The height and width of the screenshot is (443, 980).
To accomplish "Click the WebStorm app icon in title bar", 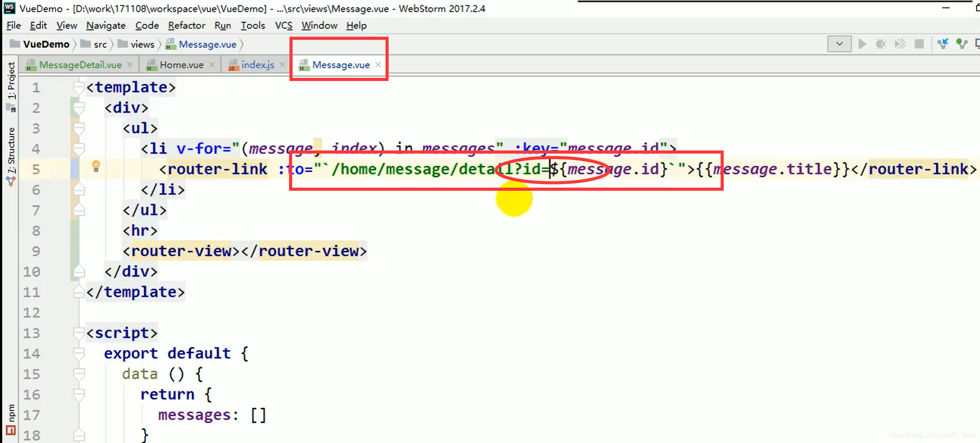I will point(9,8).
